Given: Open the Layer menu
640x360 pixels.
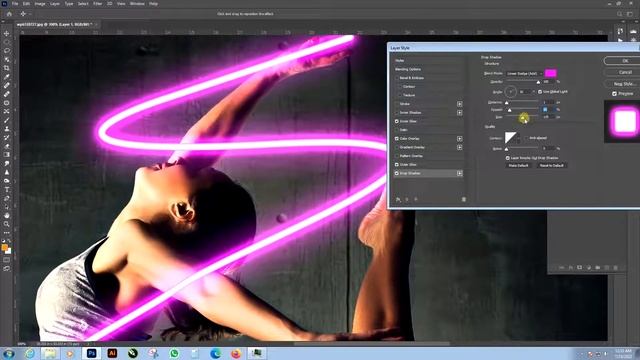Looking at the screenshot, I should [55, 4].
